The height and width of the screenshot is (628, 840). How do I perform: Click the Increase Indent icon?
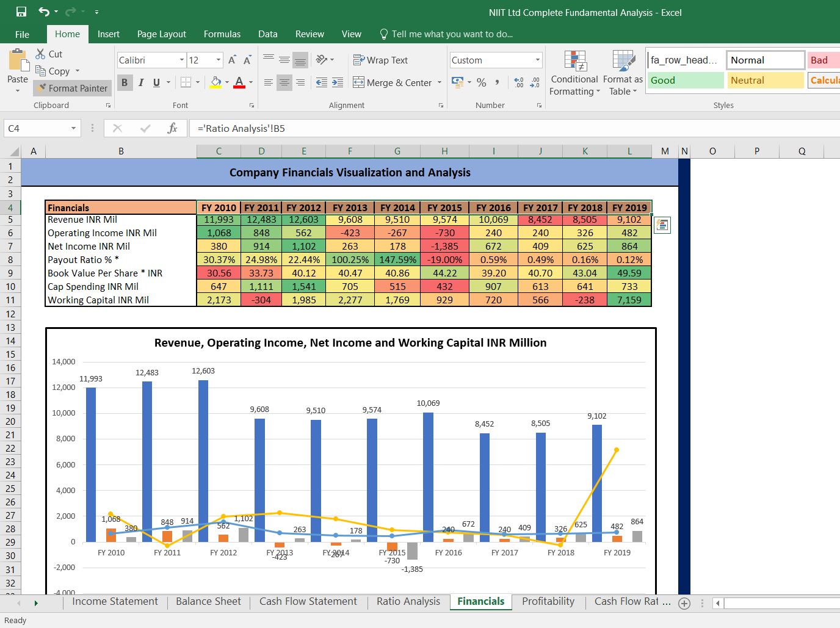[338, 82]
